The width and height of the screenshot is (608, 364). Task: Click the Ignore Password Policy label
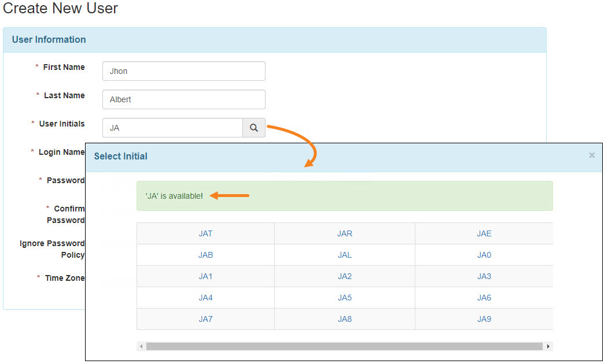(52, 249)
